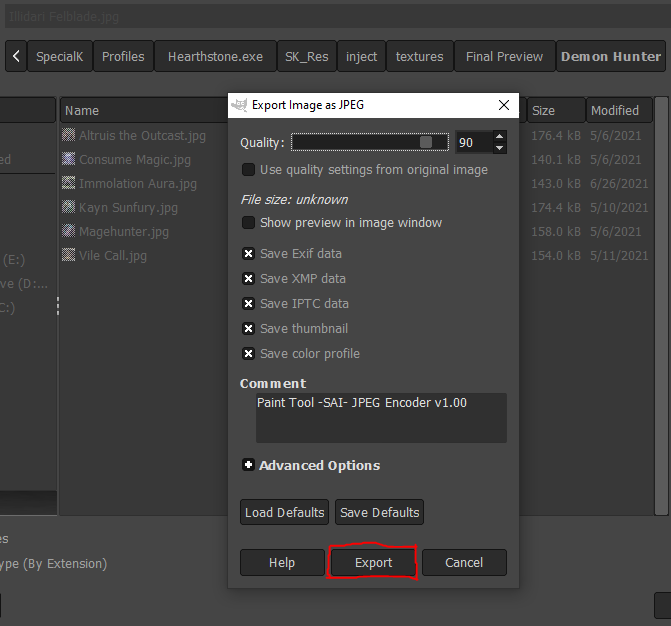Disable Save thumbnail checkbox
The image size is (671, 626).
(x=249, y=329)
